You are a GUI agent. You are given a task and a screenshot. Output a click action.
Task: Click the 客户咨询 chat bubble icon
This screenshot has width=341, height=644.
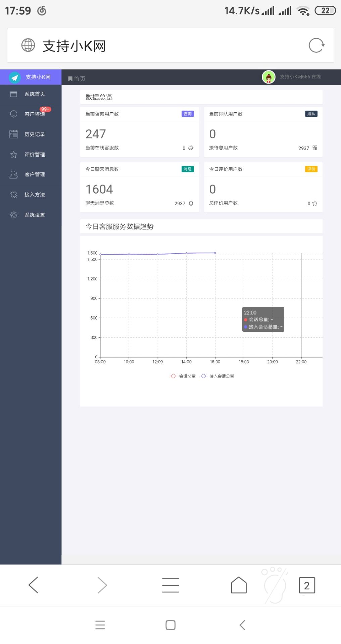tap(13, 114)
